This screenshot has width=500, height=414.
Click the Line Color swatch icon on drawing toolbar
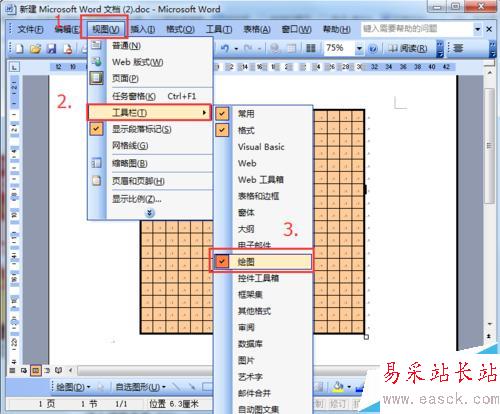(x=360, y=387)
